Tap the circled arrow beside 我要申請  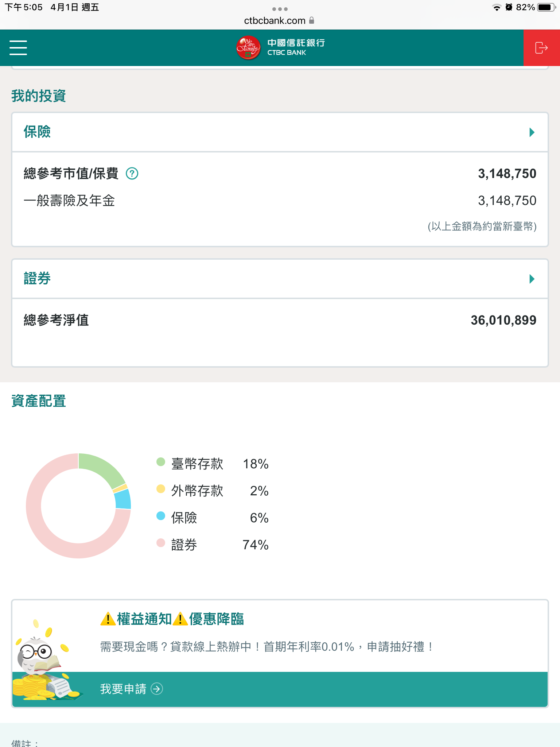157,689
